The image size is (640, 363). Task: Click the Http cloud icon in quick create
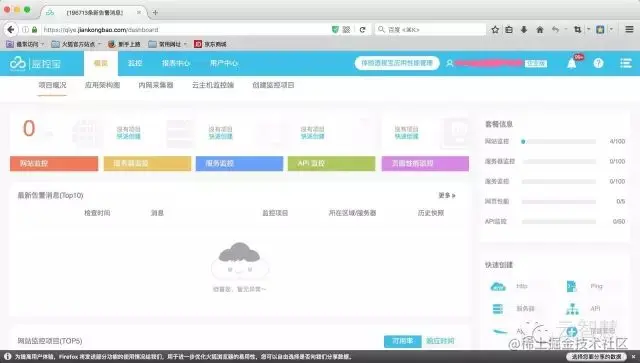pyautogui.click(x=498, y=287)
